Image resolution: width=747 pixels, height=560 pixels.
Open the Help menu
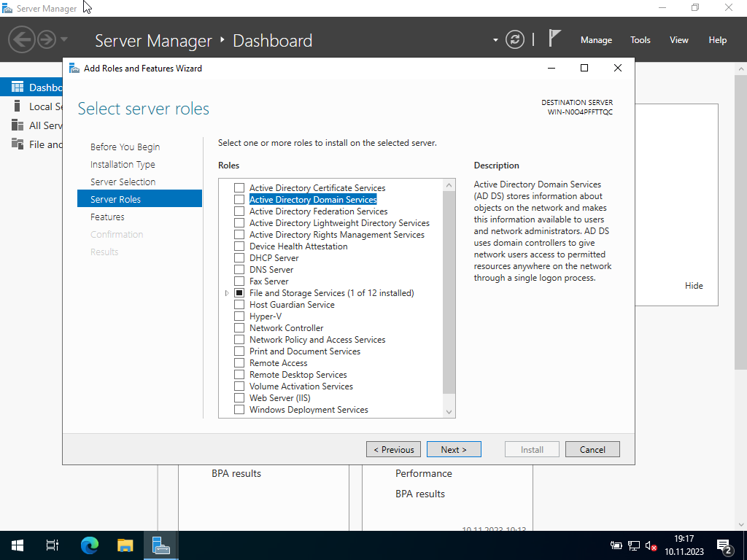click(718, 40)
